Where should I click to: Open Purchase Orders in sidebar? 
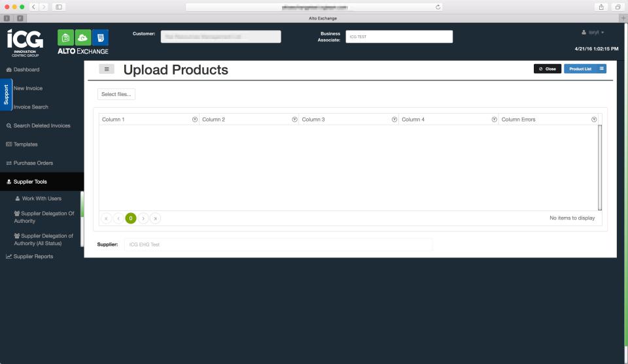(29, 163)
